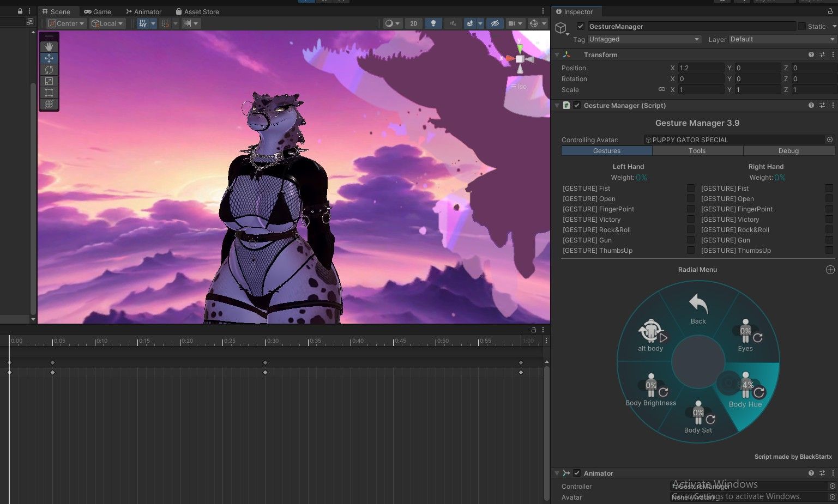
Task: Enable Right Hand Open gesture
Action: tap(829, 199)
